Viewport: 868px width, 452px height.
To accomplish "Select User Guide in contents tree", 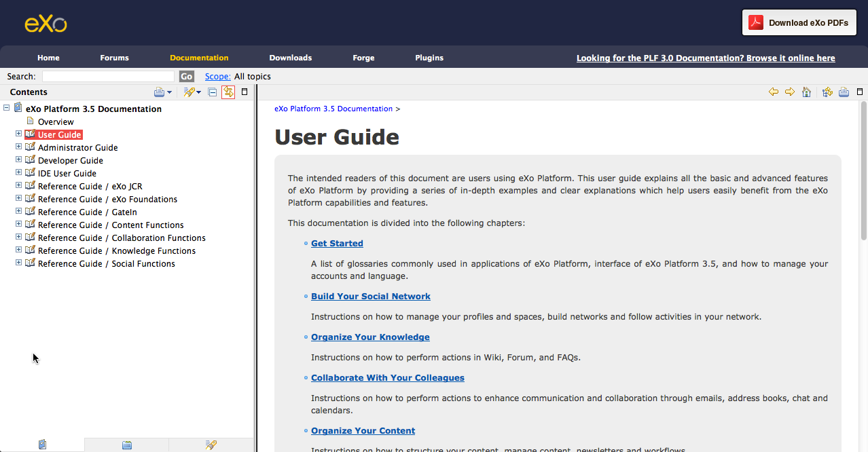I will coord(60,134).
